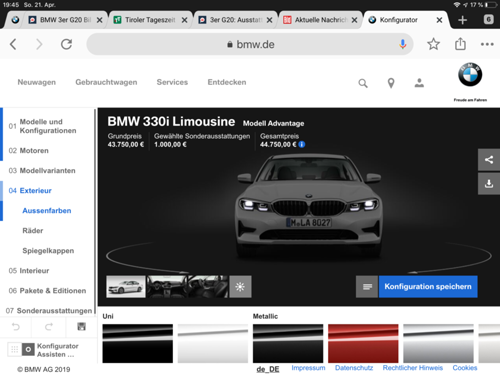Redo the configurator change
The image size is (500, 375).
[x=49, y=327]
